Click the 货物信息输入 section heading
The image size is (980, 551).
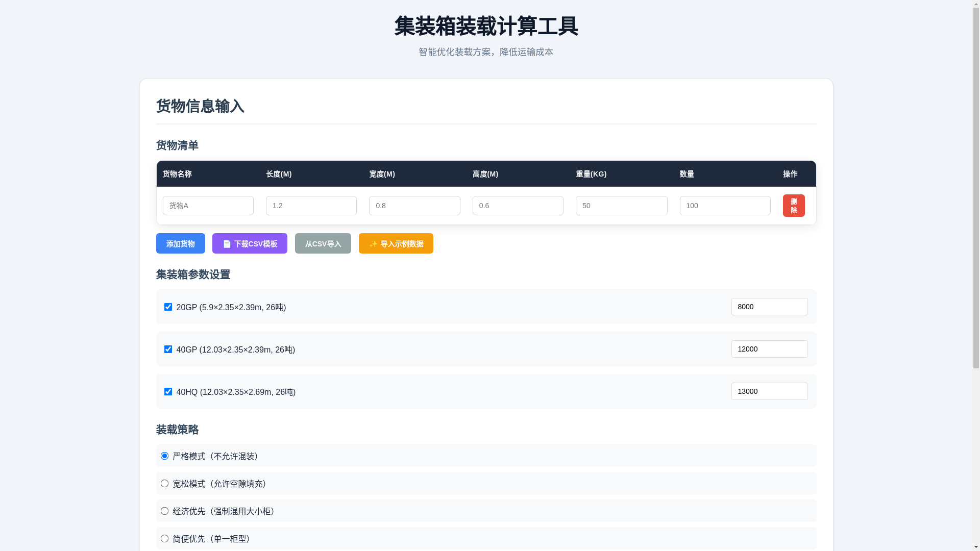click(x=200, y=106)
